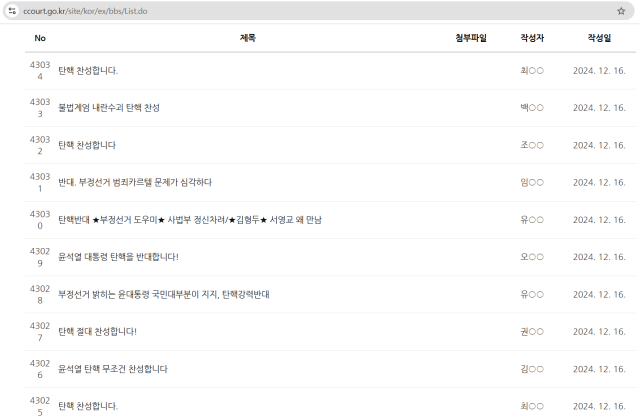
Task: Open post 43025 at the bottom of list
Action: (88, 406)
